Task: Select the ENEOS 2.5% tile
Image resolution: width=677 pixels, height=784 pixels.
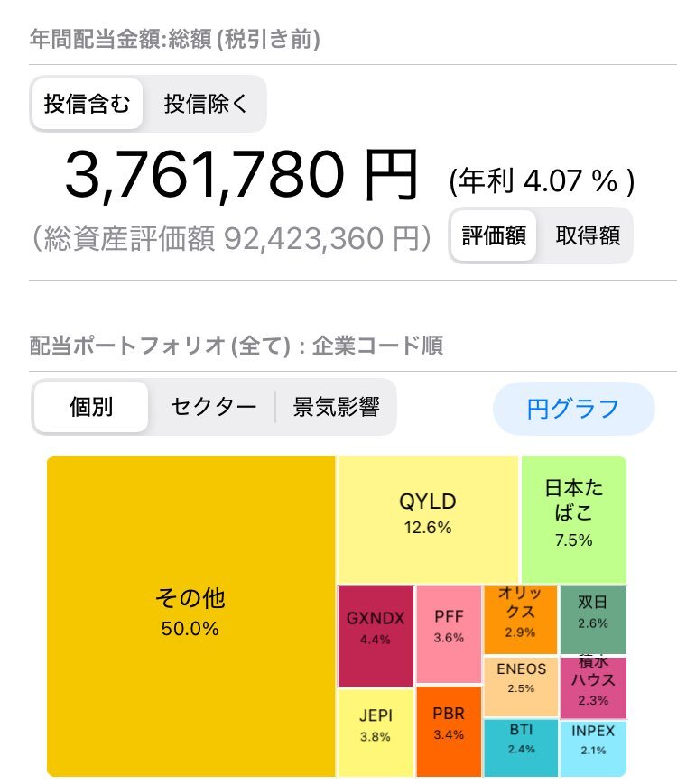Action: [520, 687]
